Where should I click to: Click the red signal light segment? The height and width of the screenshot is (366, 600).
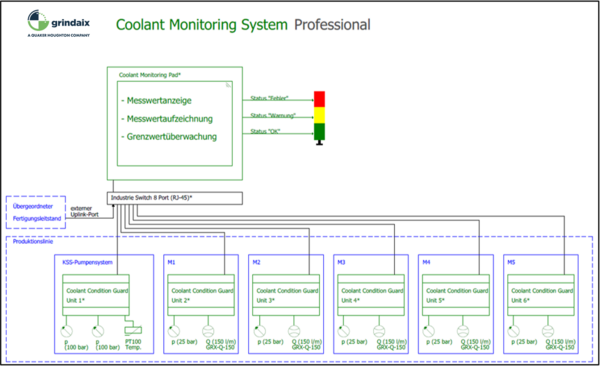click(320, 99)
